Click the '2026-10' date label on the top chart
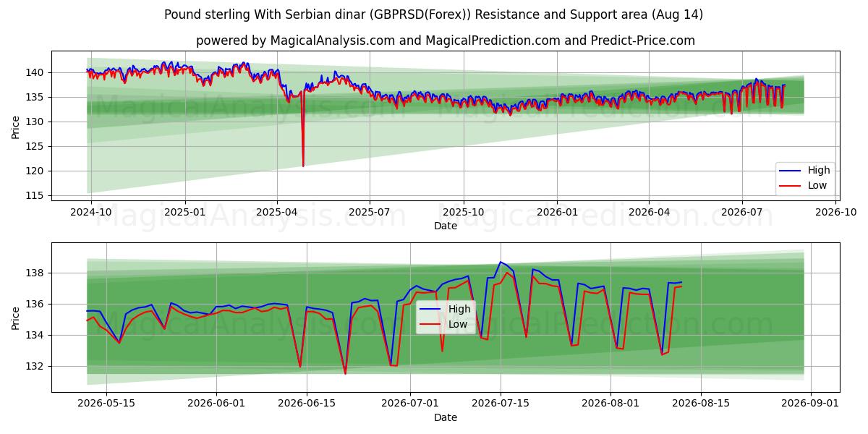 point(835,213)
